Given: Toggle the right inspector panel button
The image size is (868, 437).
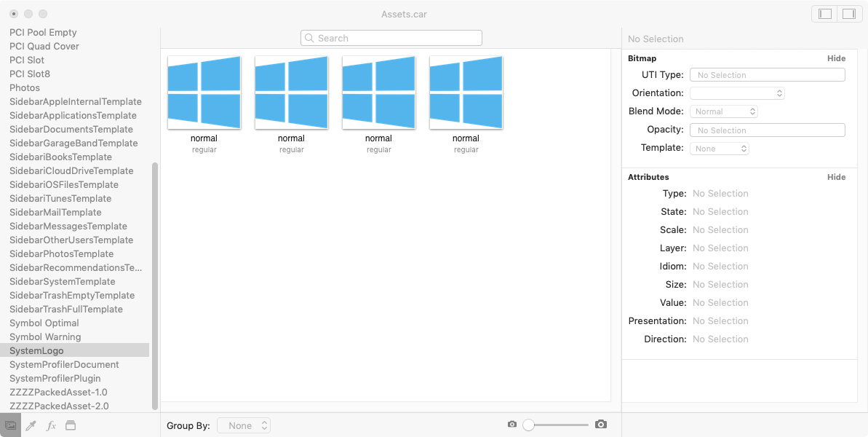Looking at the screenshot, I should point(849,14).
